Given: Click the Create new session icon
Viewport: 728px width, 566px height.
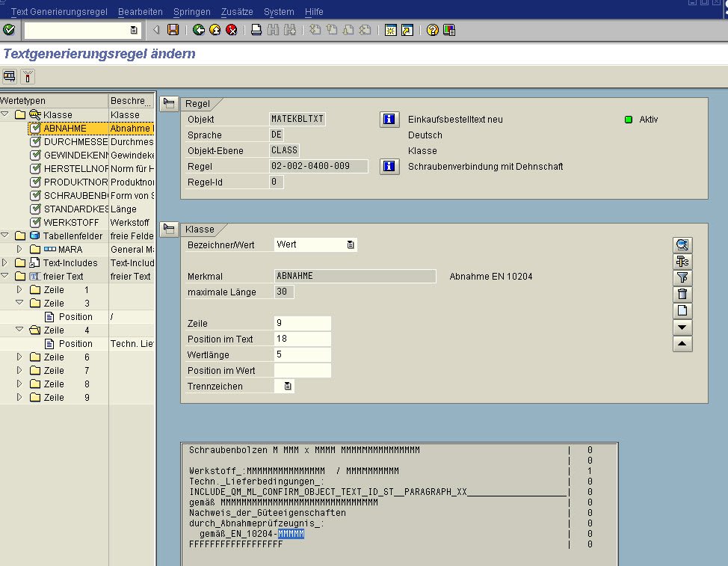Looking at the screenshot, I should (x=390, y=30).
